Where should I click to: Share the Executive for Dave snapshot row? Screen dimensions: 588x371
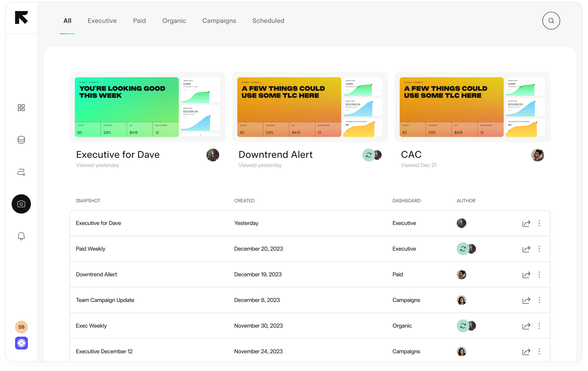pos(526,223)
